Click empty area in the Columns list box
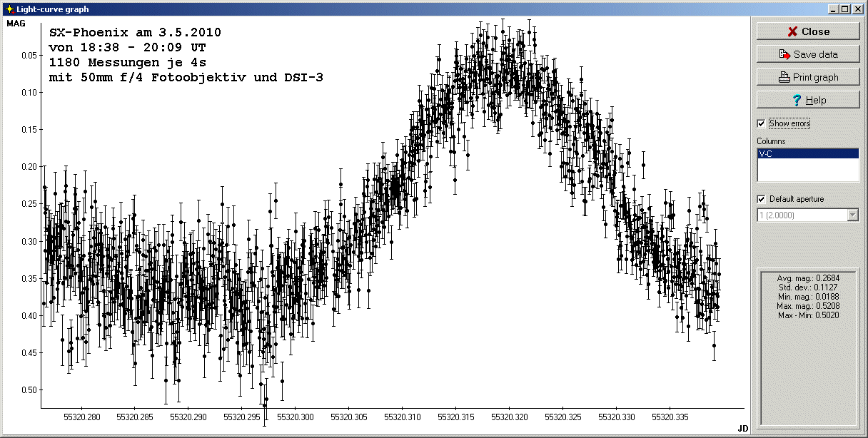The height and width of the screenshot is (438, 868). pyautogui.click(x=807, y=171)
